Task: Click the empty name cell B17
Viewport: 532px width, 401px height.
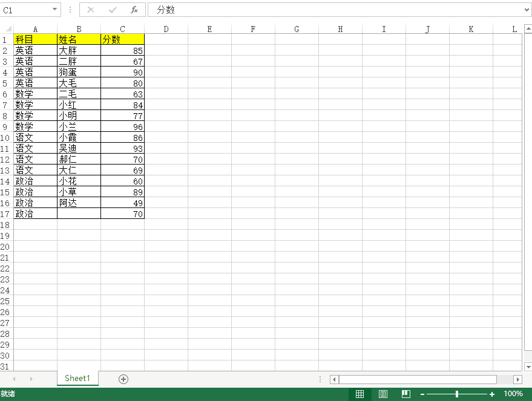Action: [x=79, y=214]
